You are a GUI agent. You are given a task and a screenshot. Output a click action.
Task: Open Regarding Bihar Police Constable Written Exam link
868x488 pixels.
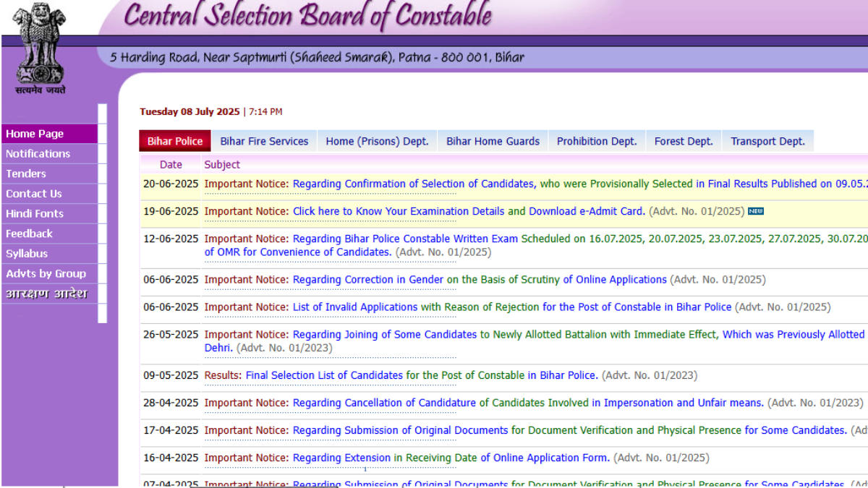tap(406, 239)
